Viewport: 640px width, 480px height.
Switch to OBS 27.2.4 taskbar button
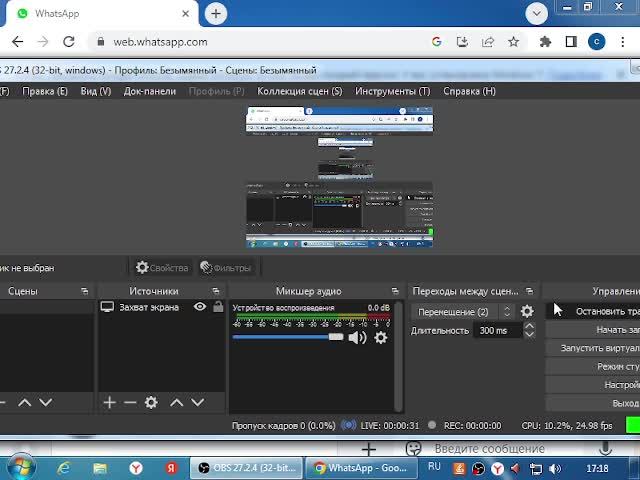246,468
